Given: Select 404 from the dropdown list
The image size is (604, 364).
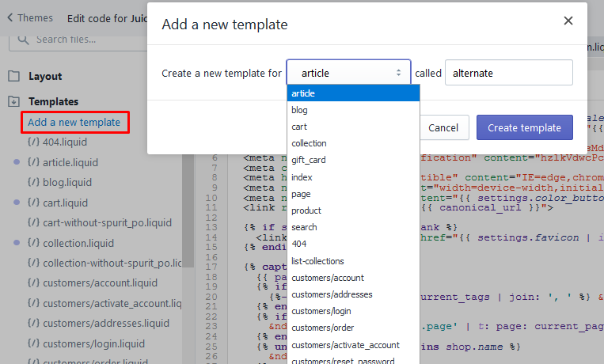Looking at the screenshot, I should [353, 244].
